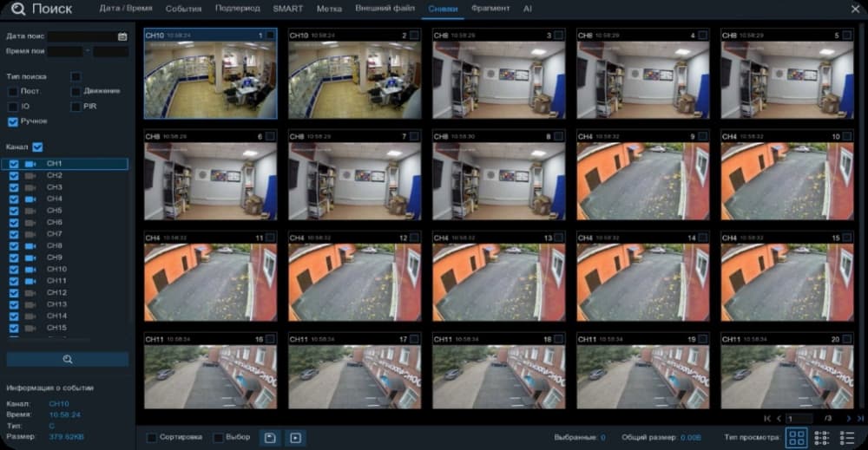Enable the Выбор checkbox
Screen dimensions: 868x450
point(219,438)
